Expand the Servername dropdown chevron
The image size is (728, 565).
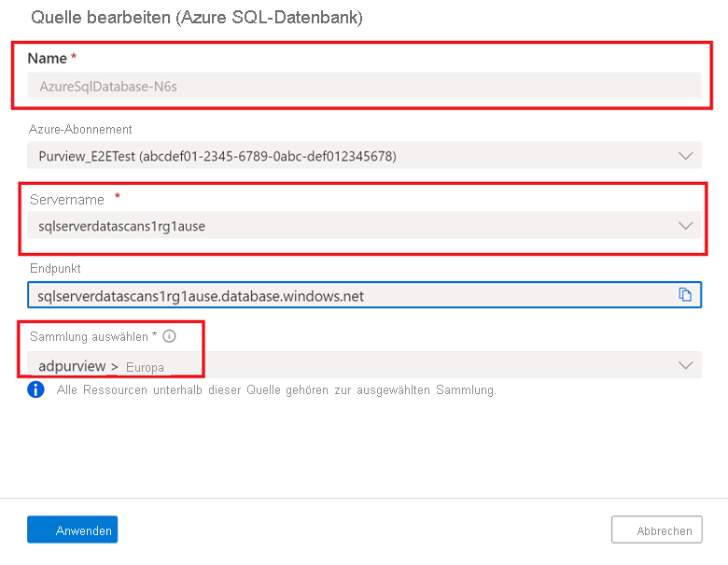[x=686, y=226]
